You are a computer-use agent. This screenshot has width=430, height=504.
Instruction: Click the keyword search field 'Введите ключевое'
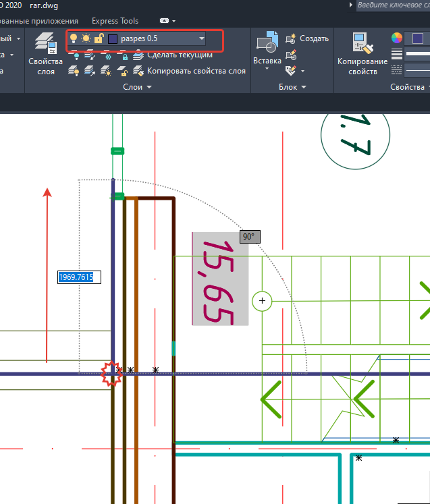393,5
